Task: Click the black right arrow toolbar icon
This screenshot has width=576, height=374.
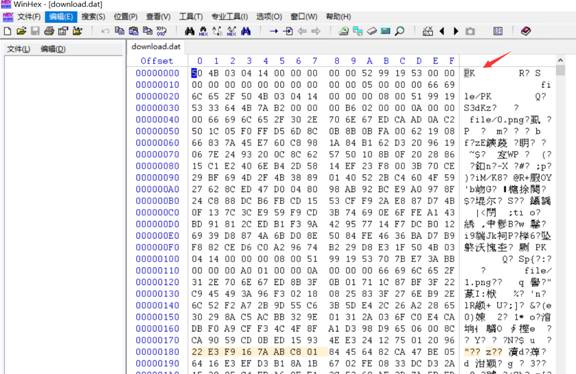Action: pos(456,31)
